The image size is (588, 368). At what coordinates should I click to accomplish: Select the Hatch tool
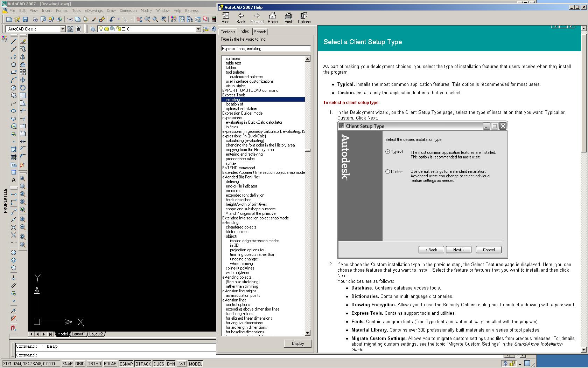[x=14, y=149]
